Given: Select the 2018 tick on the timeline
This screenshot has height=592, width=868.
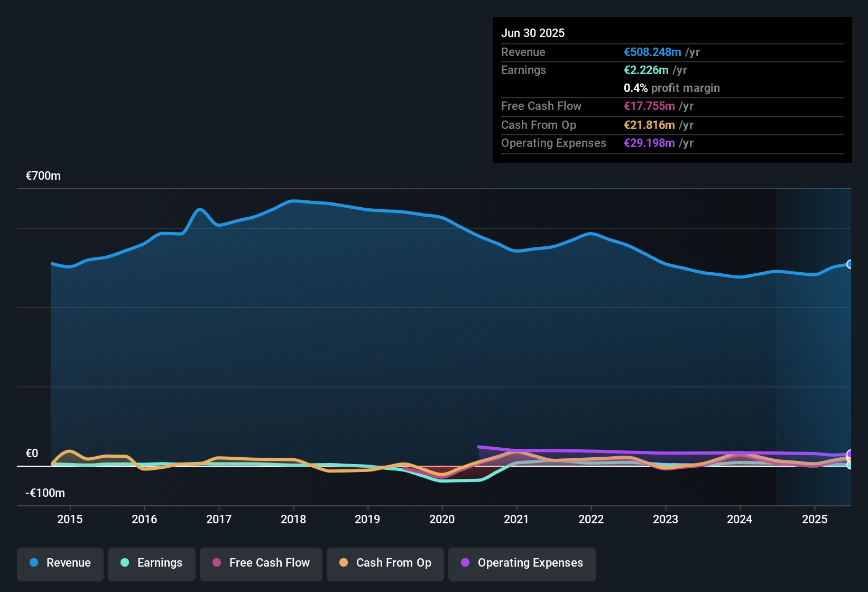Looking at the screenshot, I should tap(293, 519).
